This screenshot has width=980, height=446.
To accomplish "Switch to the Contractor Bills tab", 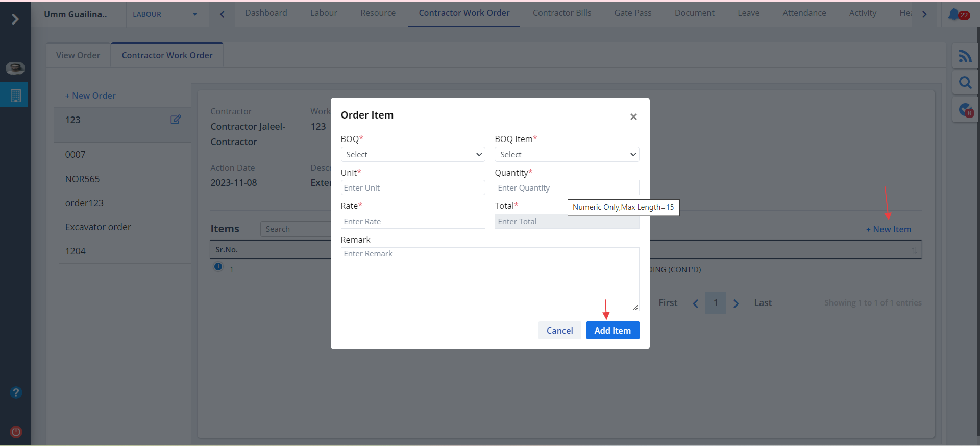I will [x=561, y=13].
